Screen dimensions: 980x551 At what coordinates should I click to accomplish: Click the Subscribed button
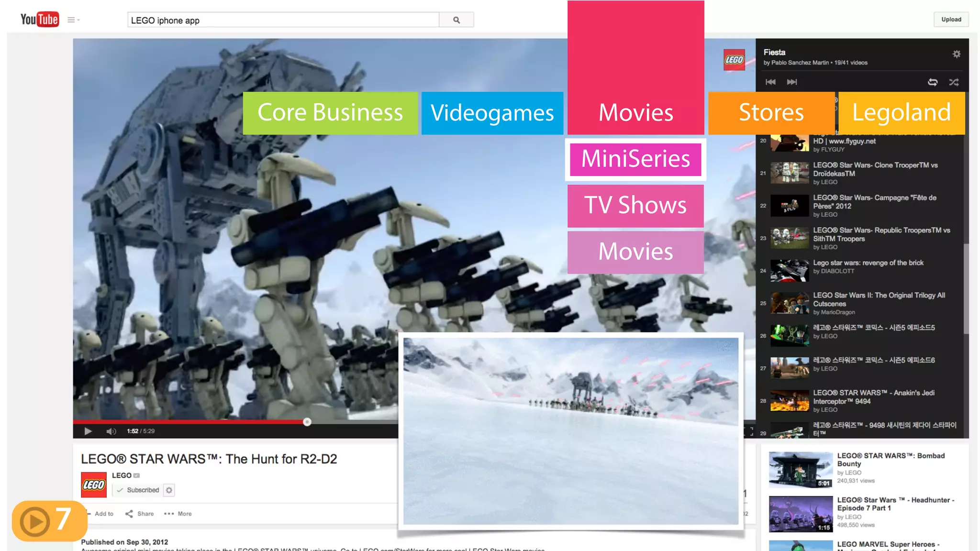(x=138, y=490)
